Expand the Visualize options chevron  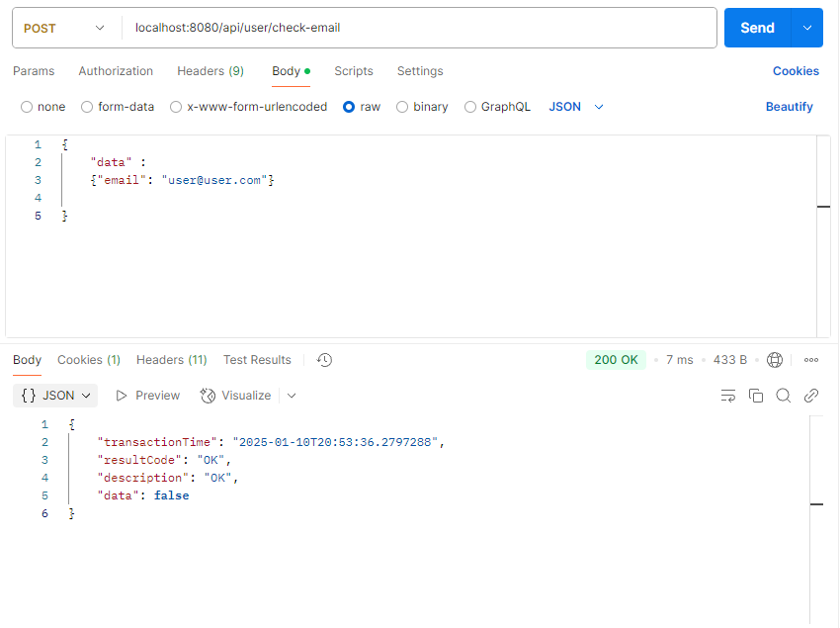292,396
